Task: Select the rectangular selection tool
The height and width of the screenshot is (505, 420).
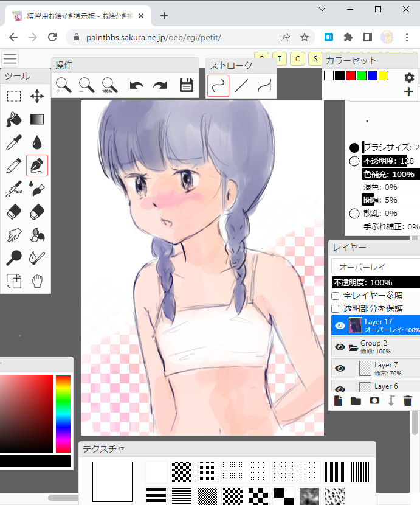Action: pos(14,96)
